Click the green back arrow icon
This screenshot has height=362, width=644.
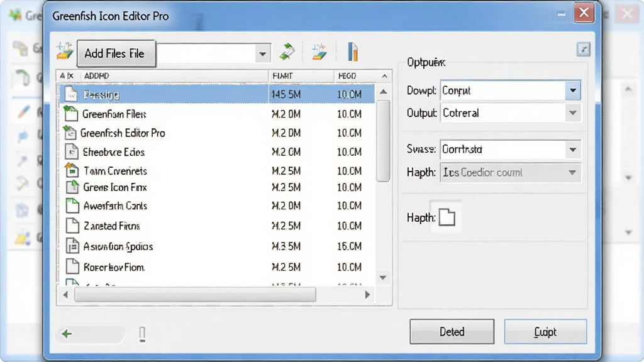[x=67, y=334]
